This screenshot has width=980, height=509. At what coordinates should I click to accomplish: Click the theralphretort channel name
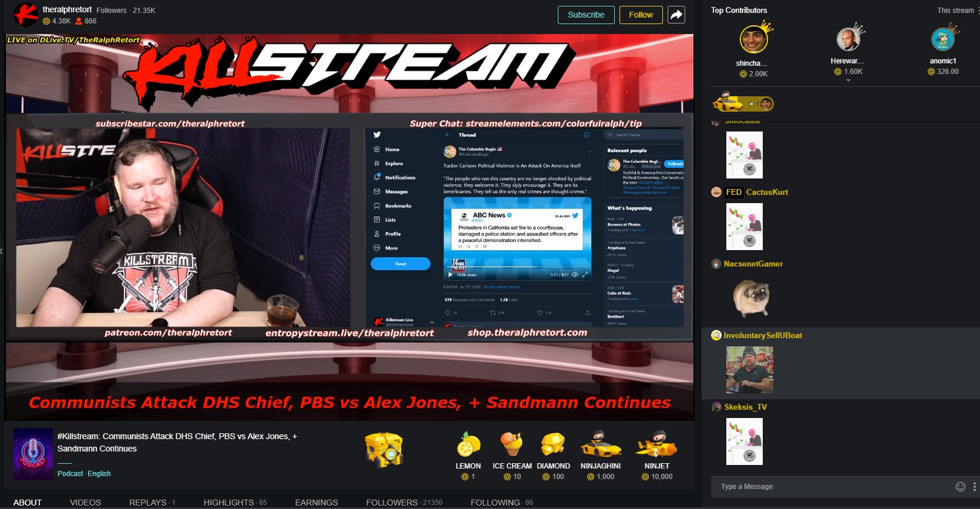(67, 9)
